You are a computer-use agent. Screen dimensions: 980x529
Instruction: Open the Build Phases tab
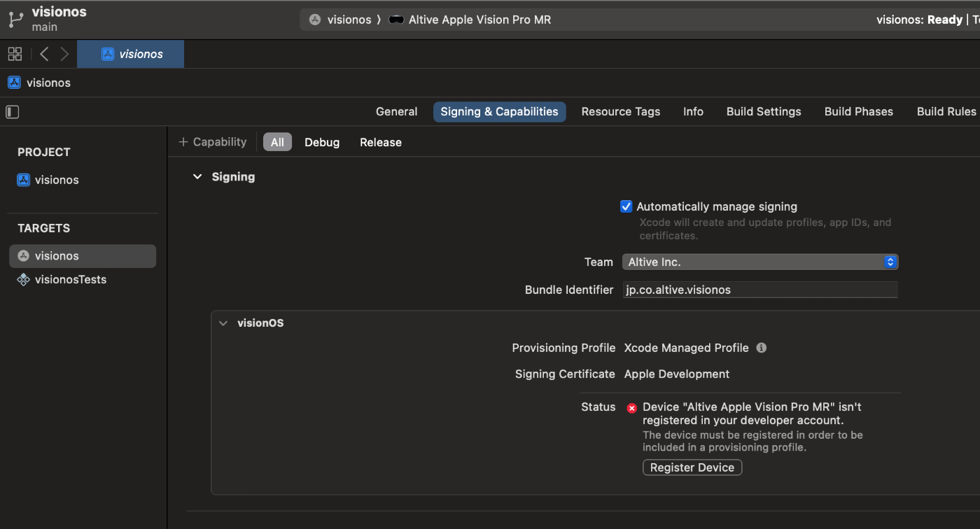tap(859, 112)
